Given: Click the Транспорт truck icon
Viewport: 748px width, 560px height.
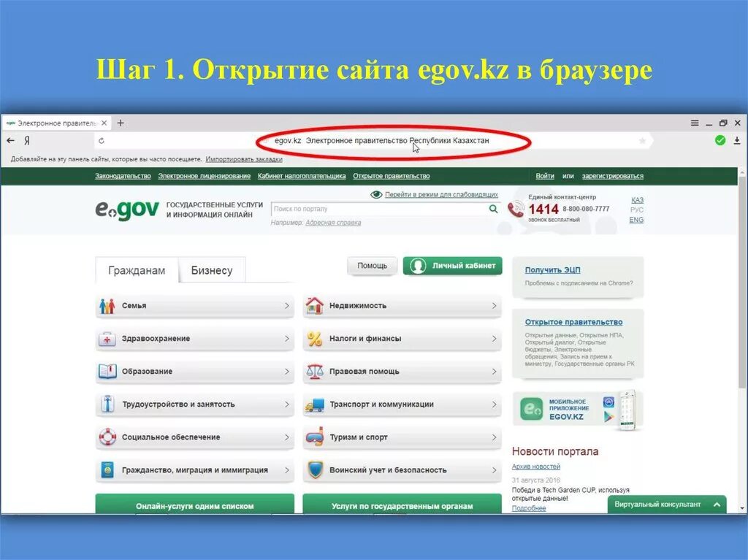Looking at the screenshot, I should click(x=315, y=405).
